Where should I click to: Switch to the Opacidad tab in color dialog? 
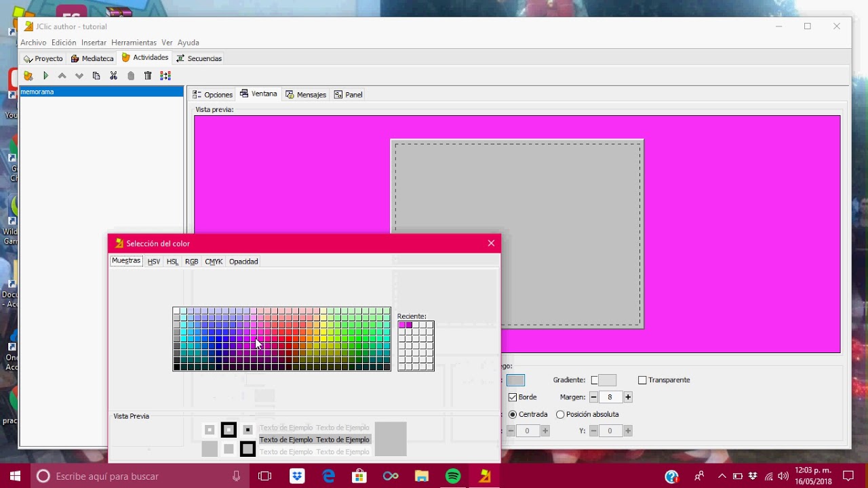(243, 262)
